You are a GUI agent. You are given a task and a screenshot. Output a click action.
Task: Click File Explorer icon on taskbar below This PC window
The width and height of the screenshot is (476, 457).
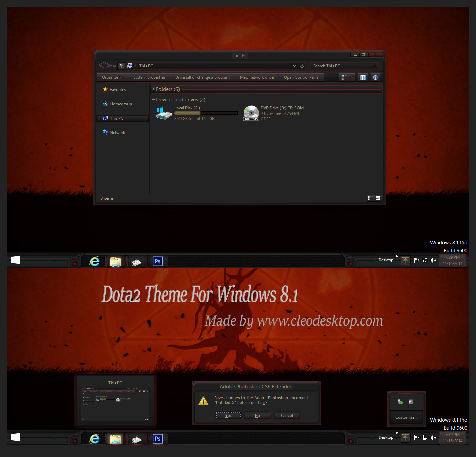point(116,261)
